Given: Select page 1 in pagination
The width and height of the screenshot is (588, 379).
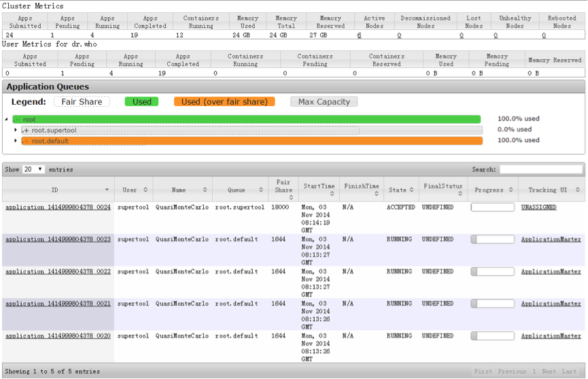Looking at the screenshot, I should tap(534, 371).
